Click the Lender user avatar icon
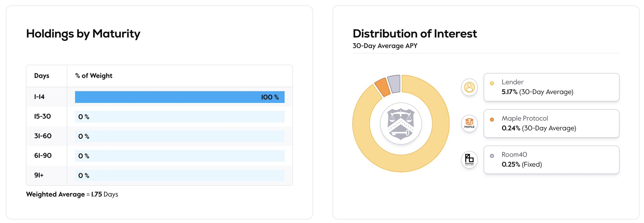 [x=469, y=87]
